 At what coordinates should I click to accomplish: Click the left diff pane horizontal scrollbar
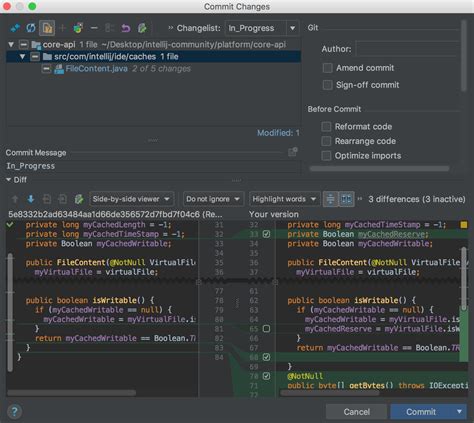click(x=71, y=393)
